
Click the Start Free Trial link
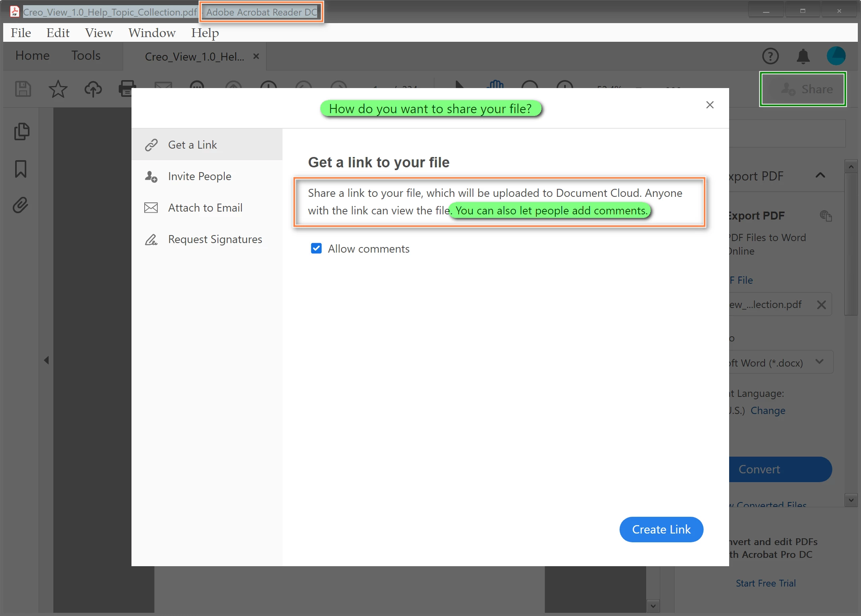(x=765, y=583)
